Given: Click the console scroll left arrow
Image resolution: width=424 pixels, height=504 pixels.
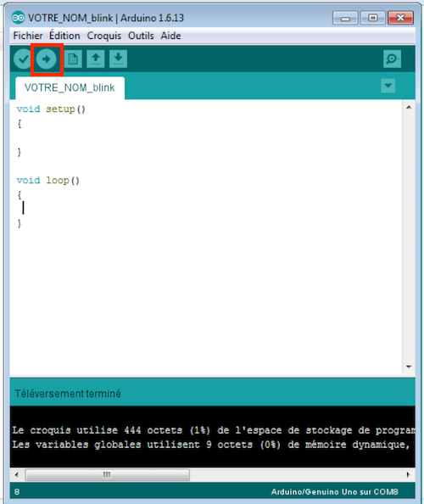Looking at the screenshot, I should (x=17, y=475).
